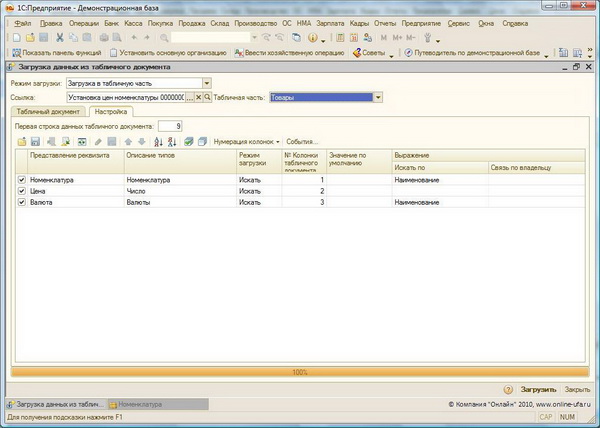Screen dimensions: 600x428
Task: Click the Описание типов column header
Action: click(180, 161)
